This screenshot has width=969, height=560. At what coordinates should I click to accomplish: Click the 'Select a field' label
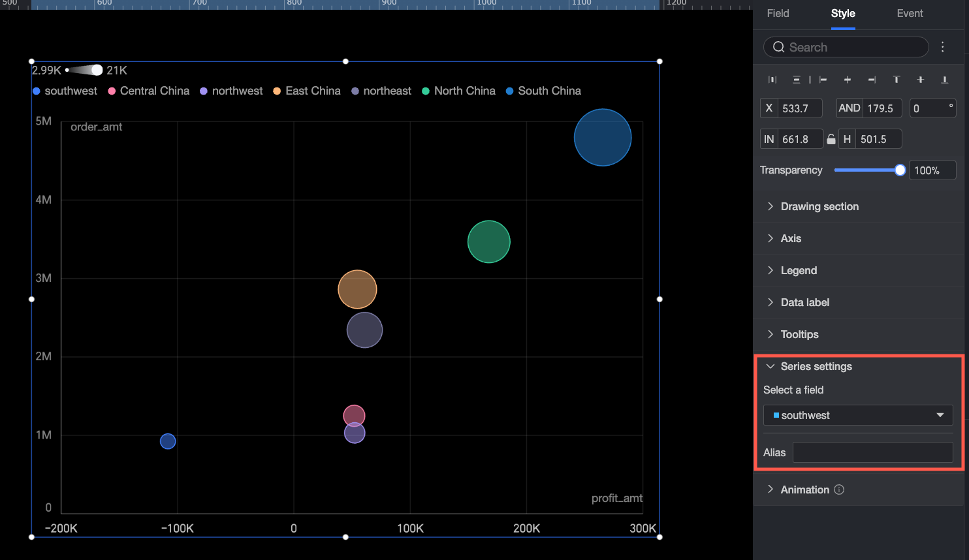(793, 390)
